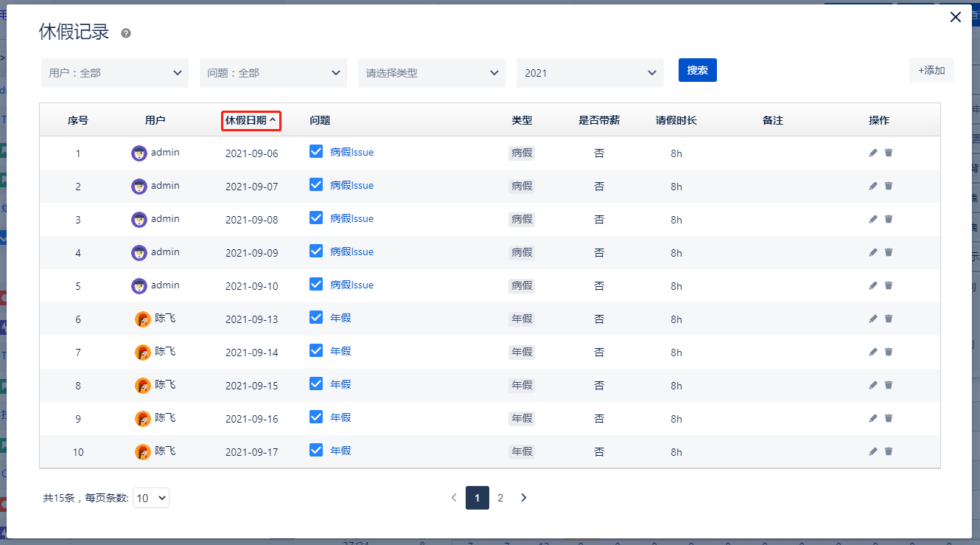The width and height of the screenshot is (980, 545).
Task: Click the +添加 button
Action: click(x=931, y=70)
